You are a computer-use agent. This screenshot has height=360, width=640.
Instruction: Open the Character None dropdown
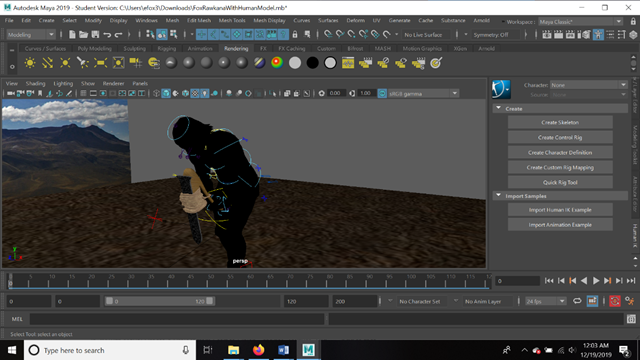pyautogui.click(x=588, y=85)
